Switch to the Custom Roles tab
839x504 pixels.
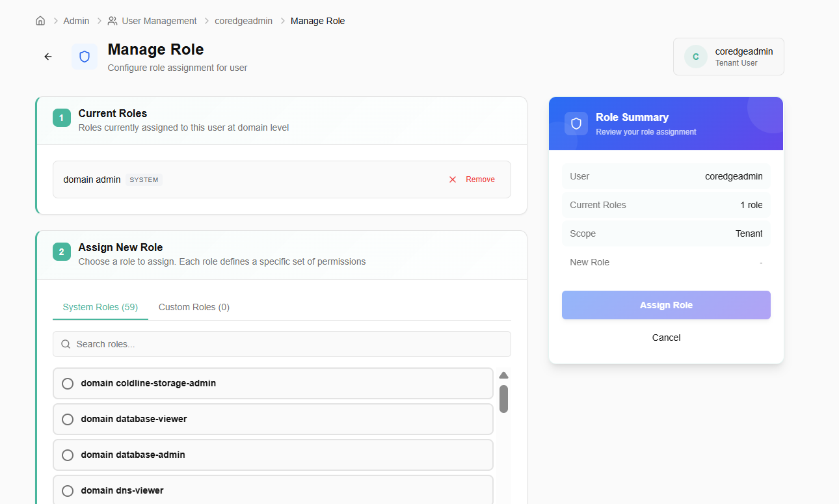point(194,307)
